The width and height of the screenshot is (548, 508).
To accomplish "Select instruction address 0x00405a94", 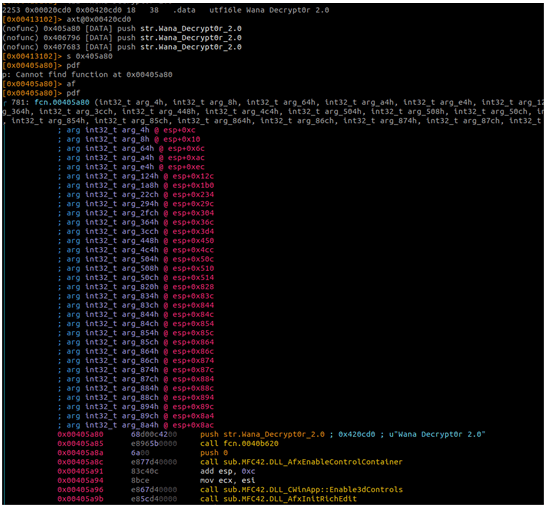I will click(x=80, y=480).
